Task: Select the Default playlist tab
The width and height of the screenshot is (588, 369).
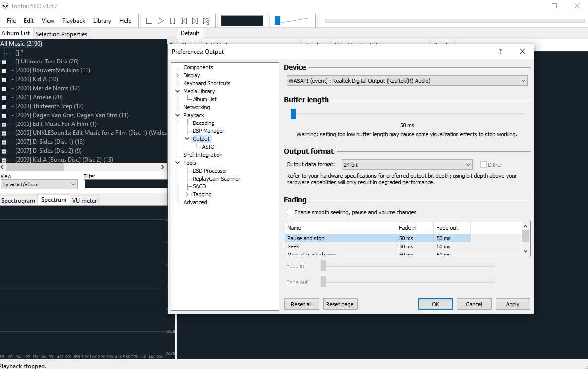Action: coord(190,33)
